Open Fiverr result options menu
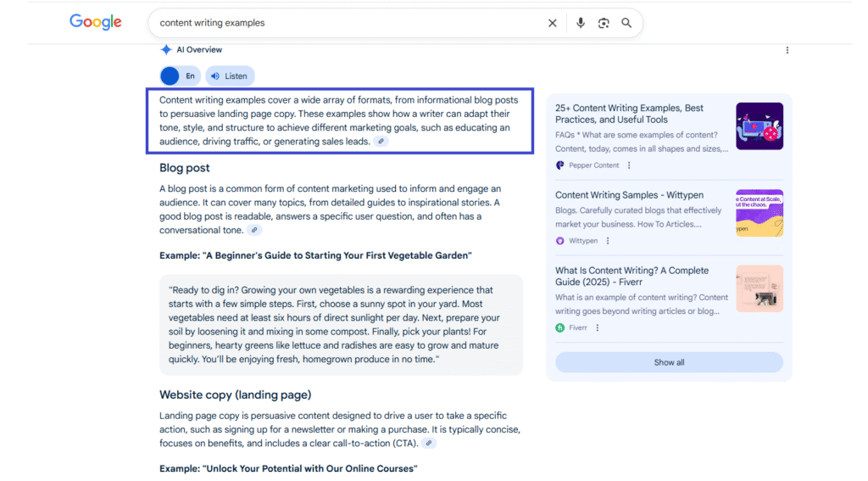 click(598, 328)
